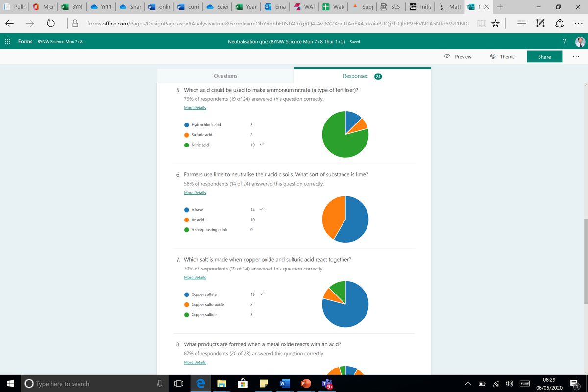Image resolution: width=588 pixels, height=392 pixels.
Task: Open More Details for question 5
Action: pos(195,107)
